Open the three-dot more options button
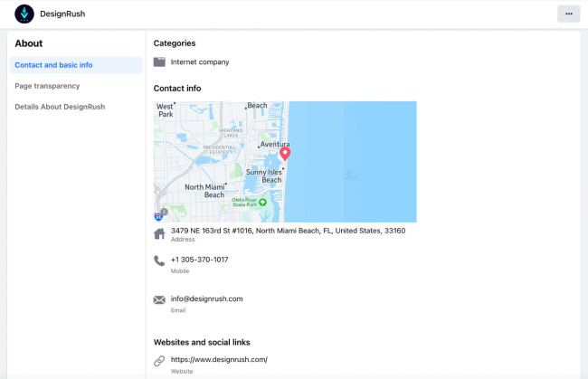Image resolution: width=588 pixels, height=379 pixels. click(x=568, y=14)
